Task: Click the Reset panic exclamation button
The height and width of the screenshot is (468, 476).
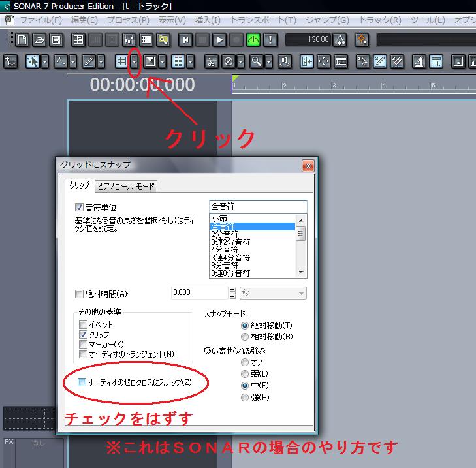Action: [x=270, y=40]
